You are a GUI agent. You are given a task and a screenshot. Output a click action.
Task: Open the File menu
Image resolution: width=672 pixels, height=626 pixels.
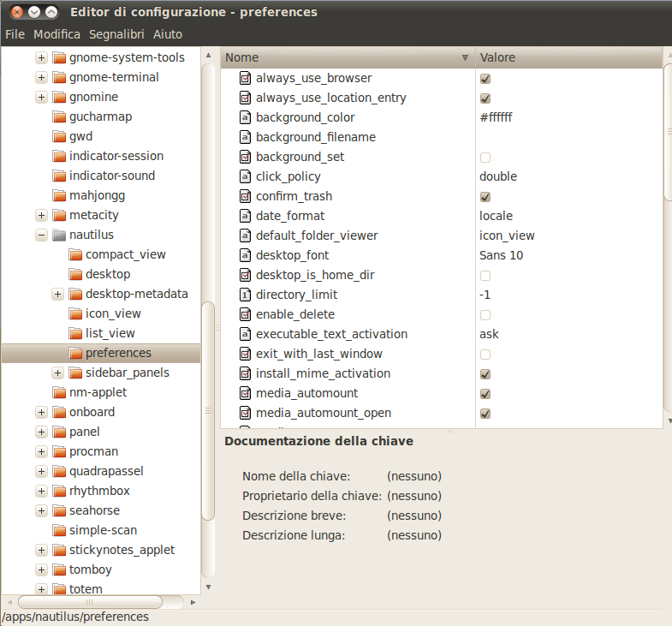pos(15,34)
